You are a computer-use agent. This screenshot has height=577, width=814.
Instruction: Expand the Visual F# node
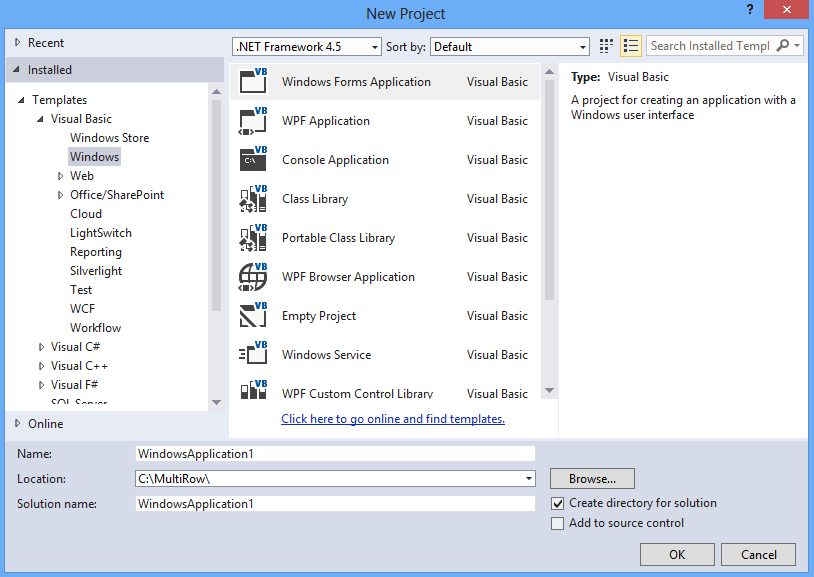click(x=42, y=385)
